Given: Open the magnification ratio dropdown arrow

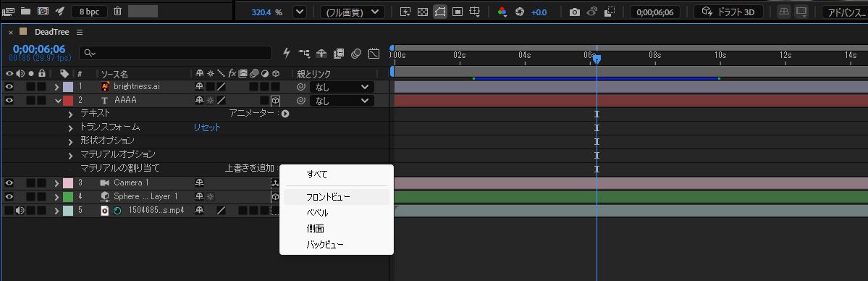Looking at the screenshot, I should click(x=299, y=12).
